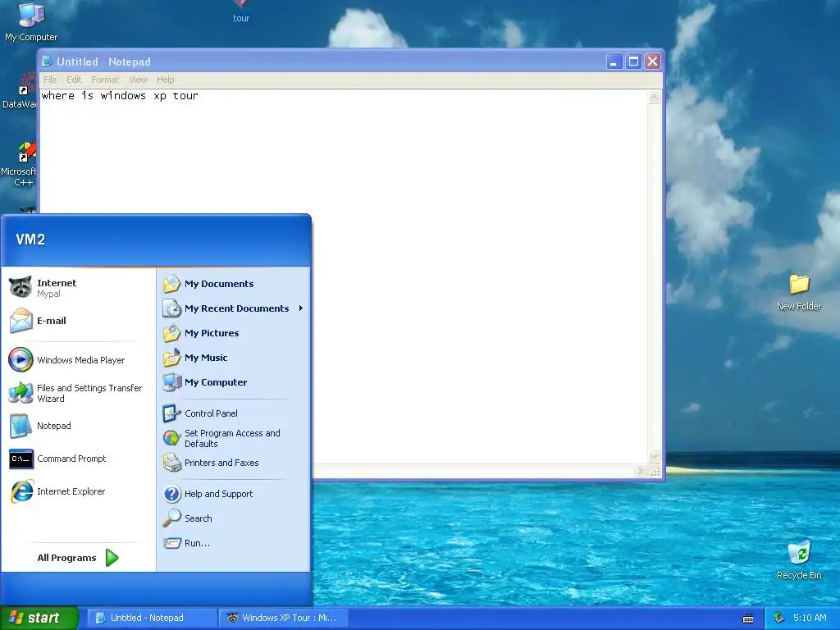Expand All Programs green arrow
This screenshot has width=840, height=630.
pos(112,558)
